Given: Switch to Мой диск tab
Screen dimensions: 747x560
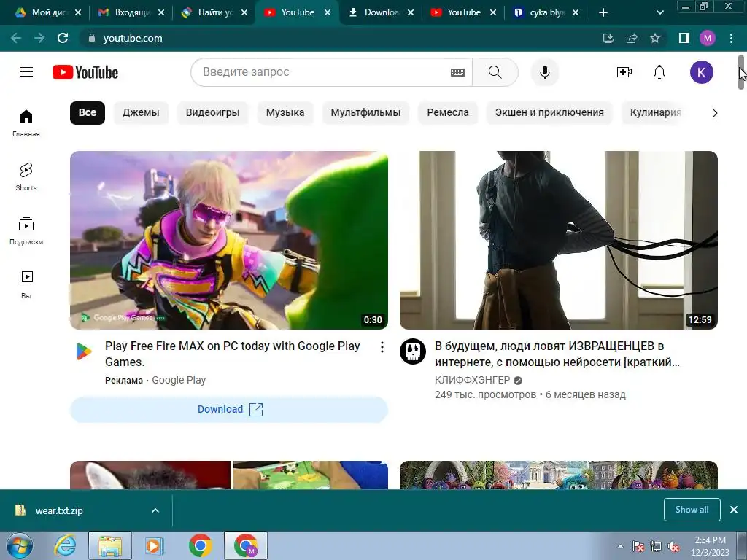Looking at the screenshot, I should click(48, 12).
